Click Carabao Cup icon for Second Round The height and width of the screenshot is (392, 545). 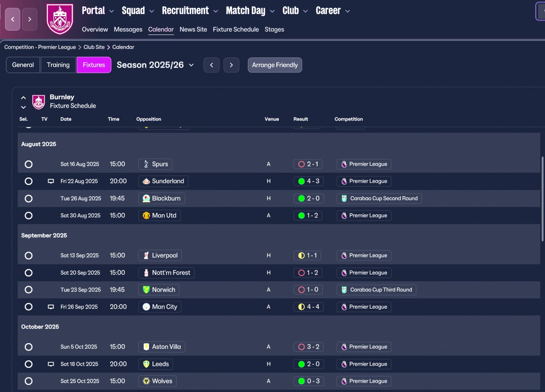coord(344,198)
